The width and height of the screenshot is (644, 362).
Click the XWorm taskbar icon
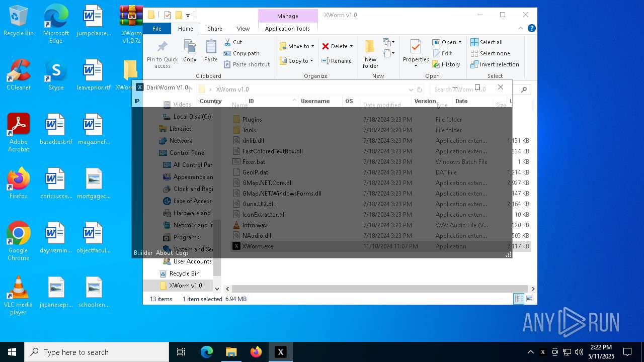pyautogui.click(x=281, y=352)
